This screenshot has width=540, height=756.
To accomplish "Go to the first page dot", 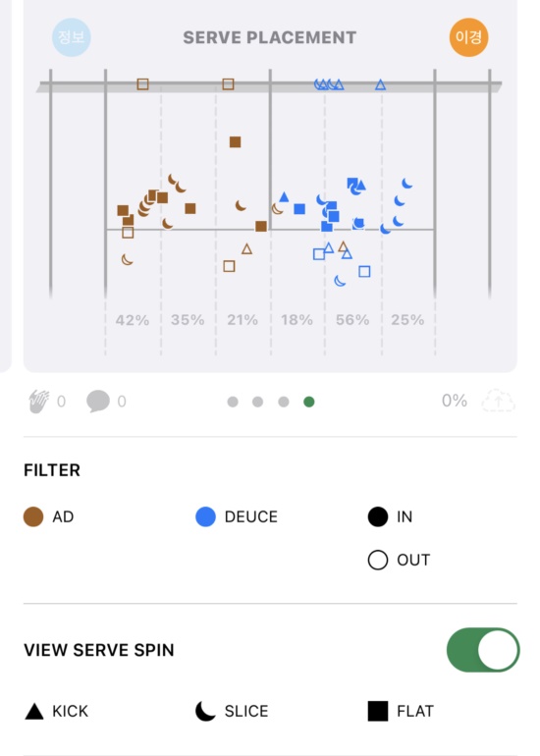I will coord(233,402).
